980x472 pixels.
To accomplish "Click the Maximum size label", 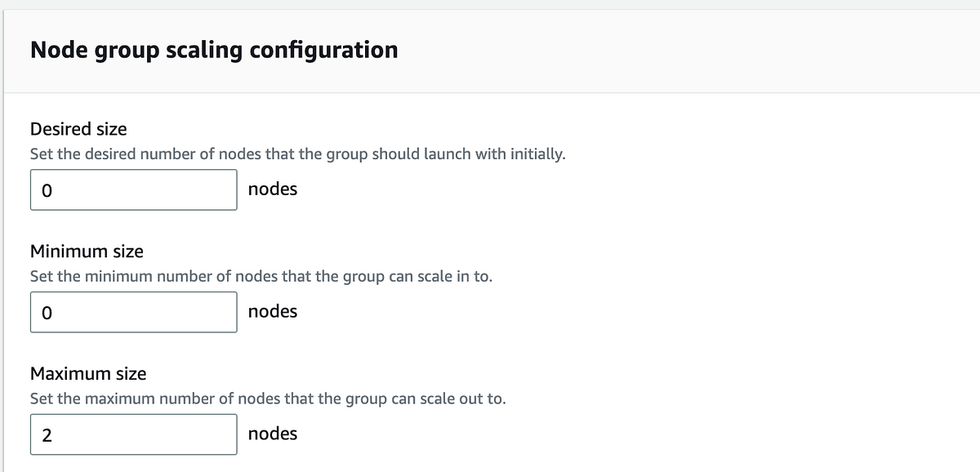I will [87, 373].
